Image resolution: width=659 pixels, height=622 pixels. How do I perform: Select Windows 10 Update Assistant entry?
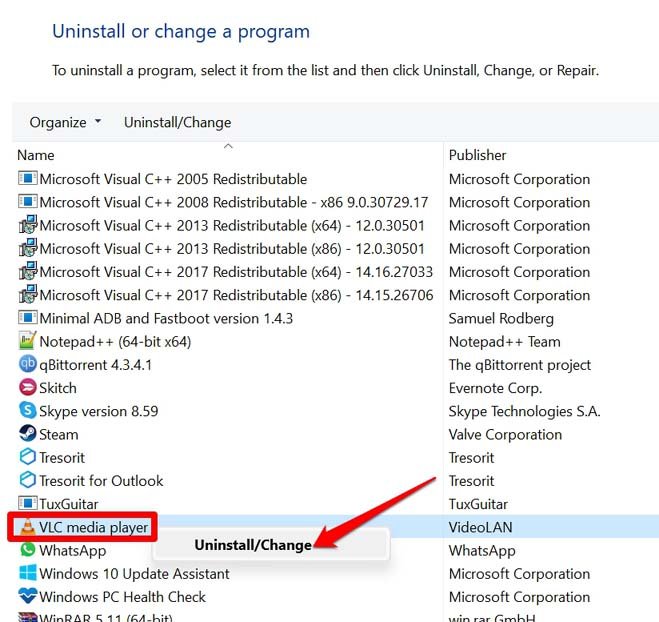click(134, 574)
